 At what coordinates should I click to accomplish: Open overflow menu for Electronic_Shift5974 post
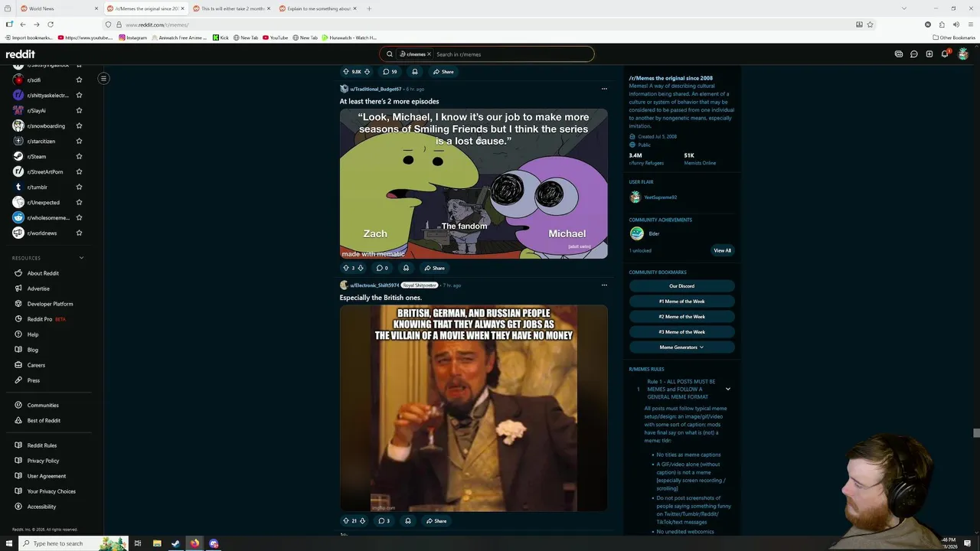pos(604,285)
